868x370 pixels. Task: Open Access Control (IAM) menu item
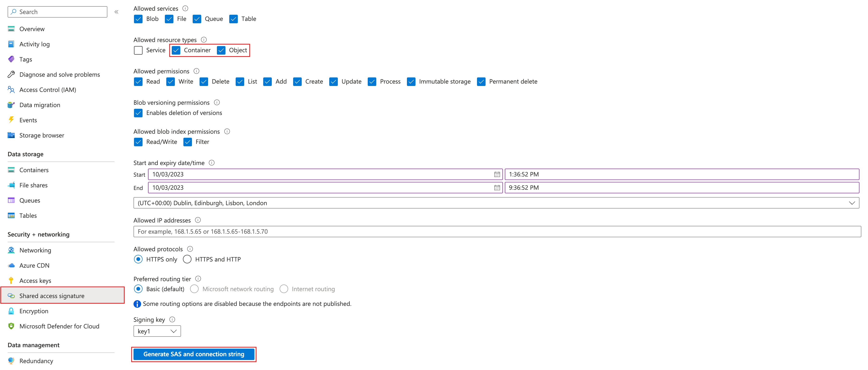48,90
